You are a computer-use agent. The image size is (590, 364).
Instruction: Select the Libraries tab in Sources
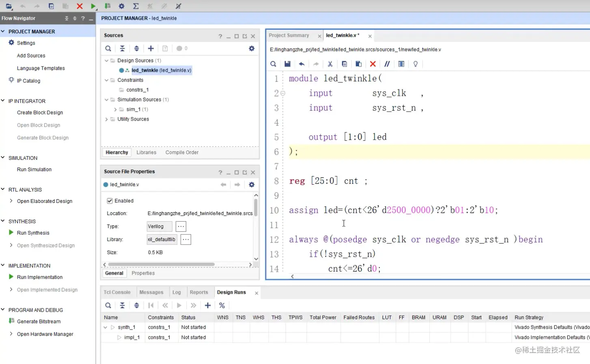146,153
